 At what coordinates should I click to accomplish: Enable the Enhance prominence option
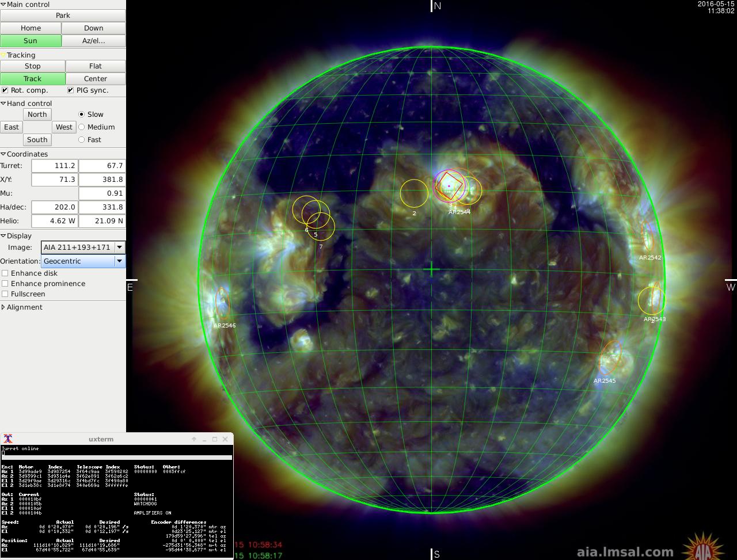click(5, 284)
